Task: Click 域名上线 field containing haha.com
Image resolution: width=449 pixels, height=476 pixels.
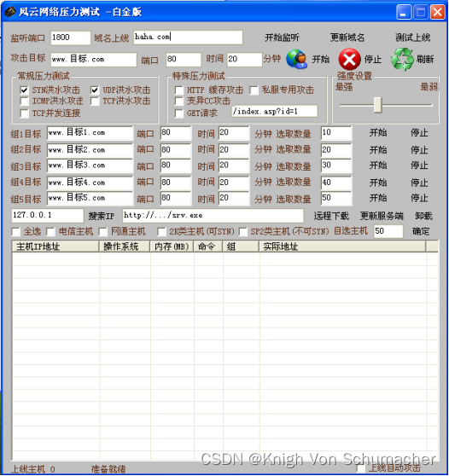Action: pyautogui.click(x=188, y=38)
